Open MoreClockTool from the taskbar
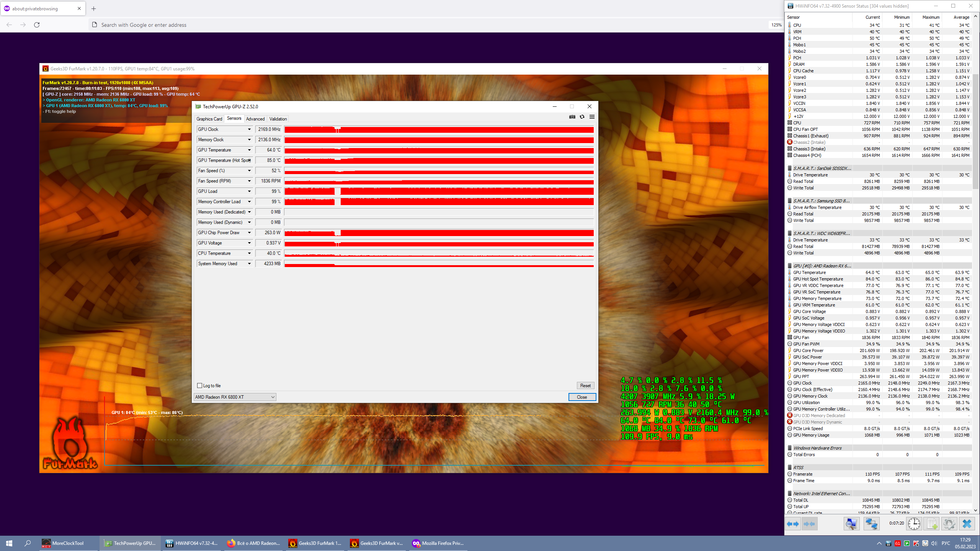The height and width of the screenshot is (551, 980). click(63, 543)
